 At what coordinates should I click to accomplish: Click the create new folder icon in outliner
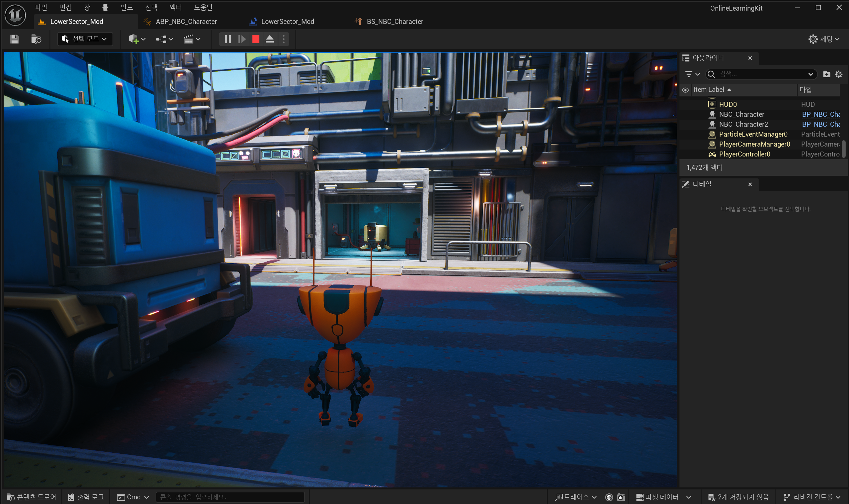(826, 74)
